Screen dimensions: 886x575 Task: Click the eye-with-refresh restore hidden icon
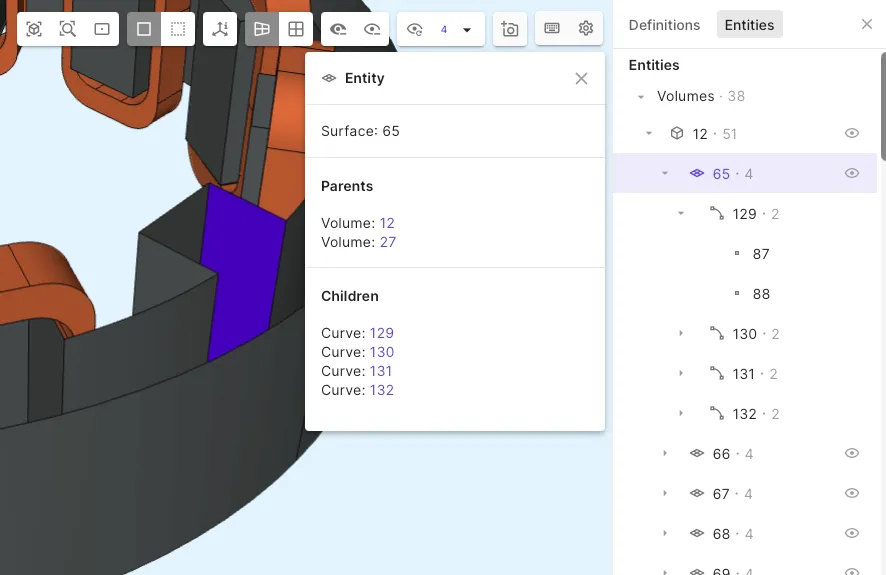coord(415,29)
